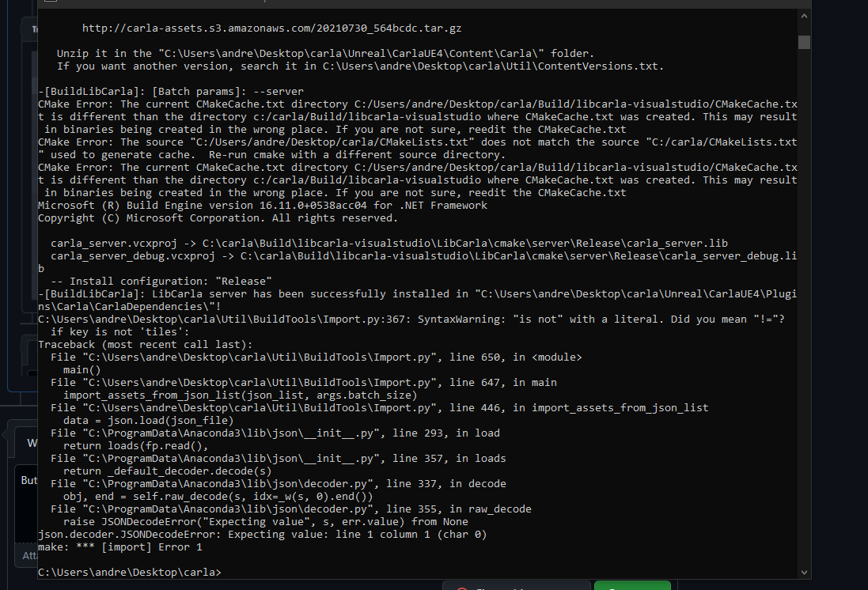Select the make [import] Error 1 line
This screenshot has height=590, width=868.
[x=117, y=547]
